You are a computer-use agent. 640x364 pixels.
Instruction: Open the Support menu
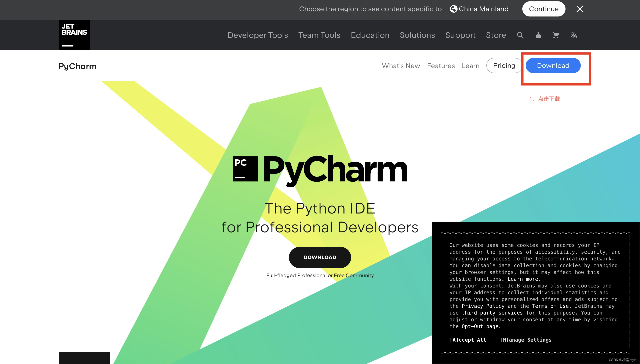pos(460,35)
